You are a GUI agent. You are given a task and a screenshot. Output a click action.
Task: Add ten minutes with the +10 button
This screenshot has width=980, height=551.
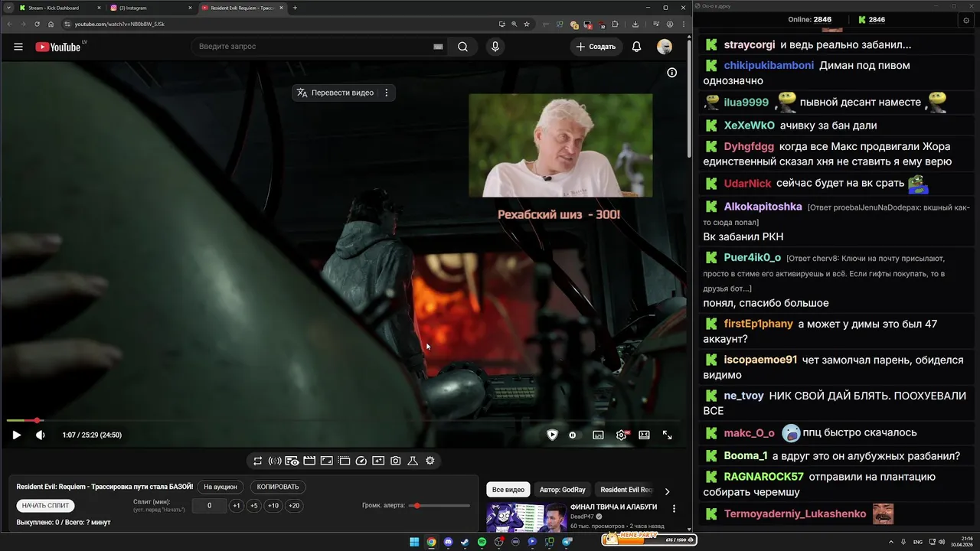273,506
